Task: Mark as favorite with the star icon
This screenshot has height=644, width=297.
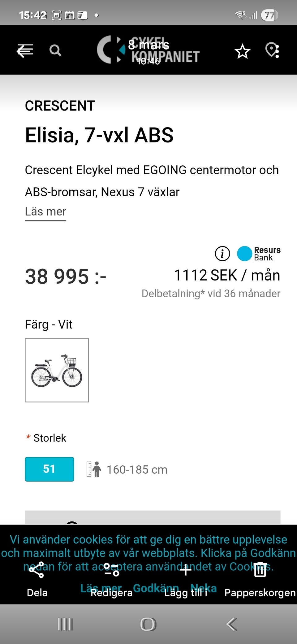Action: [242, 51]
